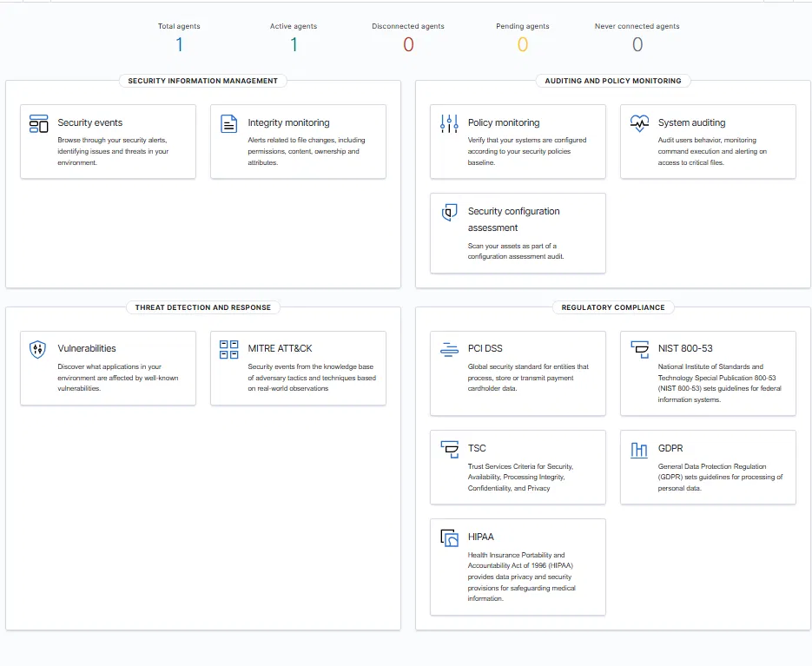This screenshot has width=812, height=666.
Task: Click the 'Pending agents' label
Action: [x=523, y=26]
